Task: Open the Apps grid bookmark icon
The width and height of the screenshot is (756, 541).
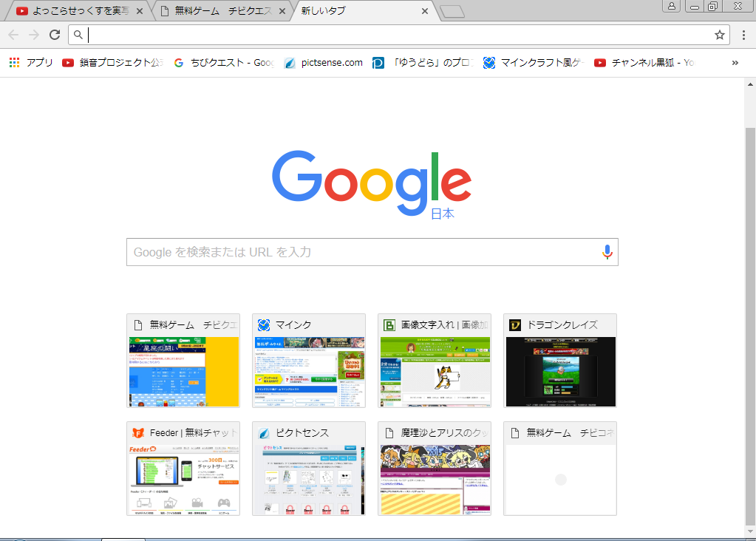Action: (14, 63)
